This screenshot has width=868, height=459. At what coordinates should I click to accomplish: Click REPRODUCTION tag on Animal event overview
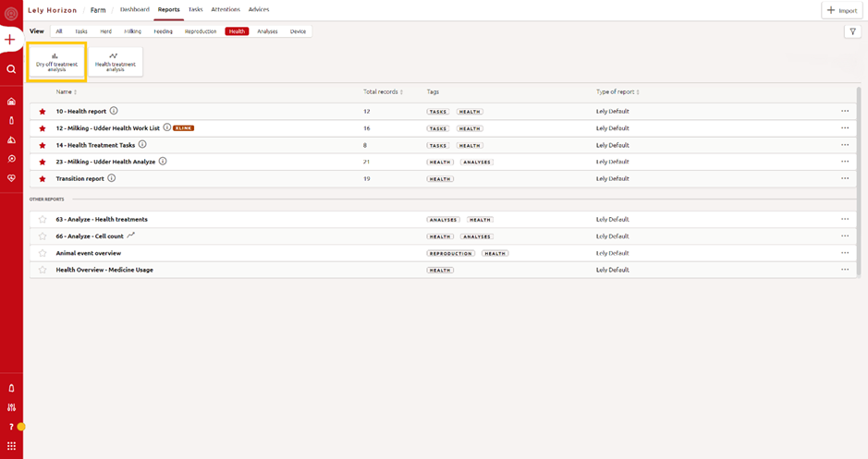(x=450, y=253)
